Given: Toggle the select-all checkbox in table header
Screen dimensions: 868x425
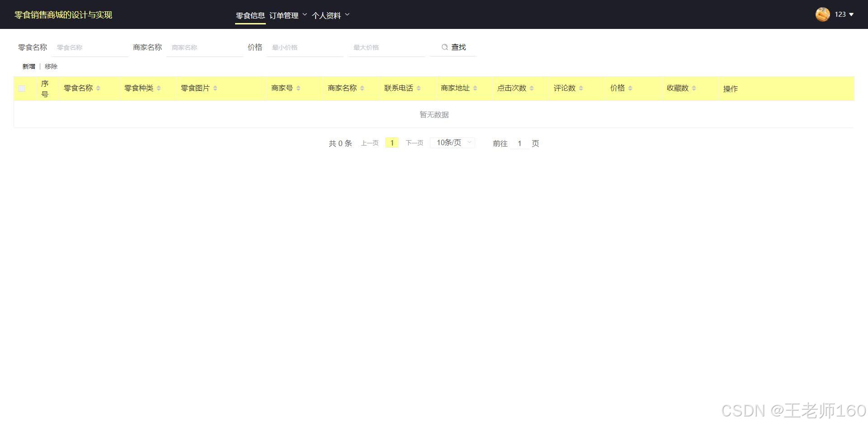Looking at the screenshot, I should coord(22,88).
